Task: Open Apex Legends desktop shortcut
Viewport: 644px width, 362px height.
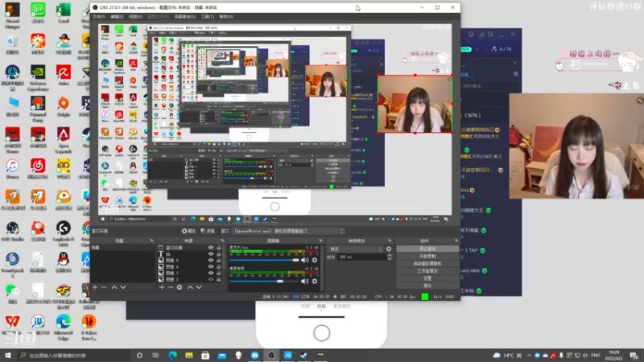Action: click(x=64, y=140)
